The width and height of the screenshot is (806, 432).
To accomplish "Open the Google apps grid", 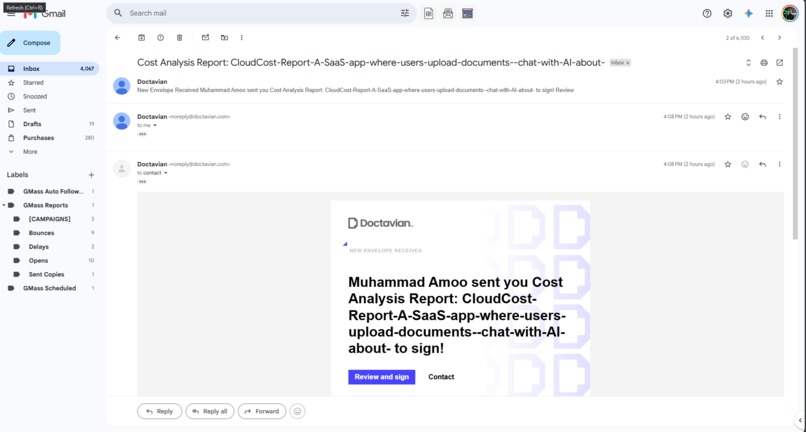I will click(x=769, y=13).
